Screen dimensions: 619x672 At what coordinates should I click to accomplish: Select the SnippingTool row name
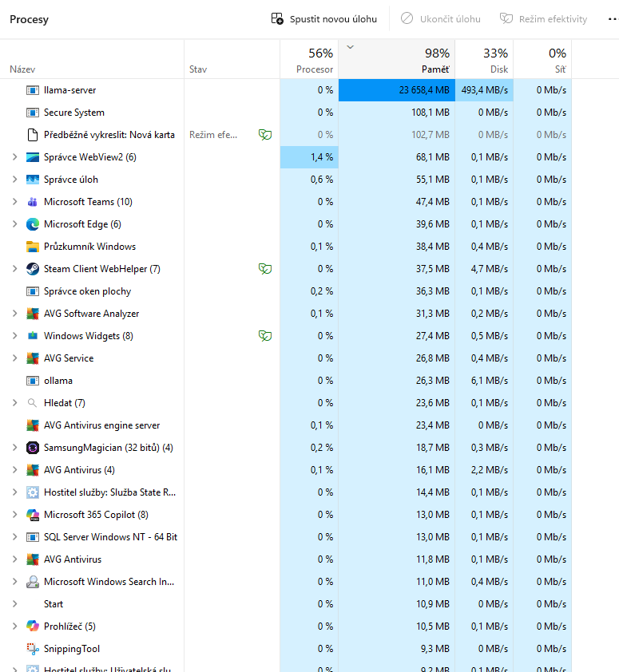point(72,649)
